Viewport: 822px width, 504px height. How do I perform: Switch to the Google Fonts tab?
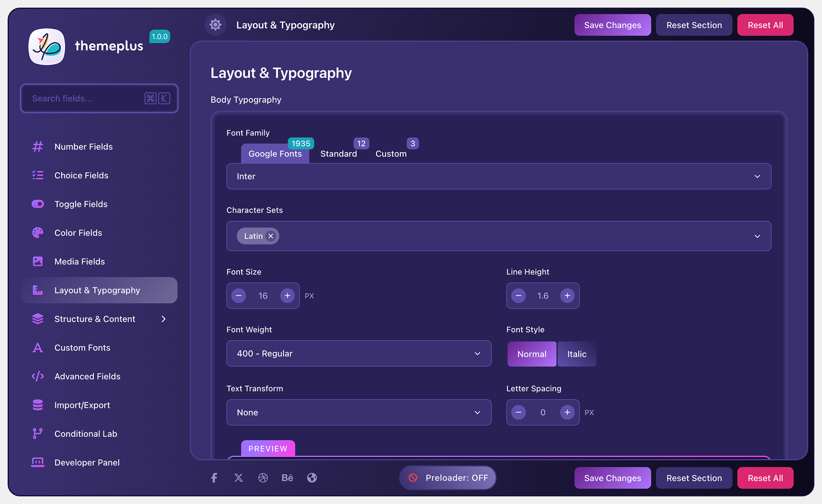tap(275, 154)
